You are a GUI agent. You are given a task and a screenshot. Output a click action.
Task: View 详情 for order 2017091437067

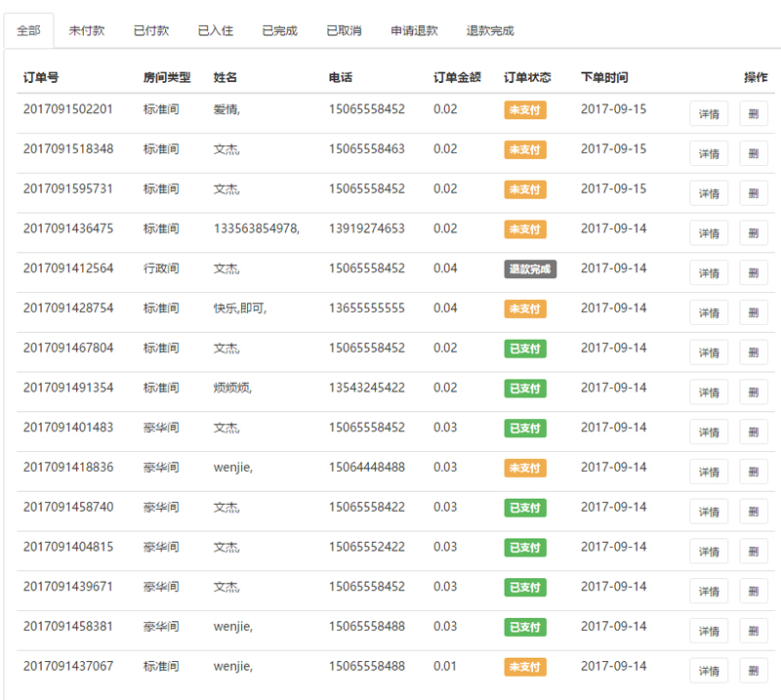pos(709,671)
